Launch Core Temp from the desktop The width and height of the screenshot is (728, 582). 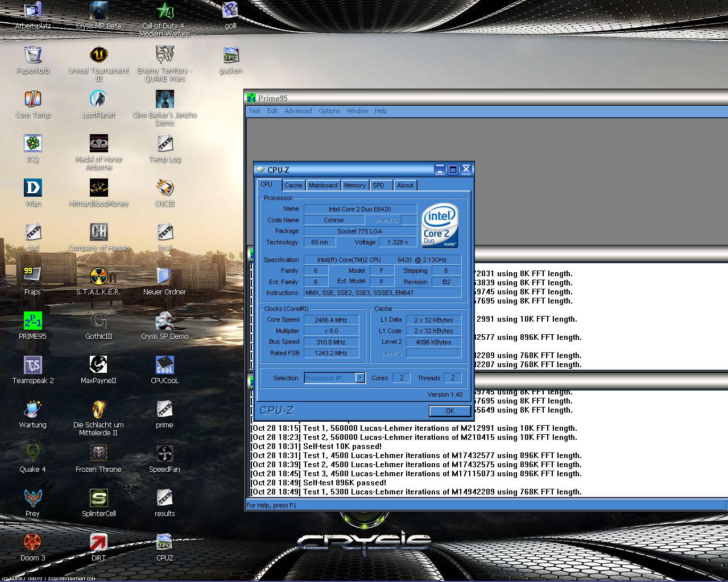pos(33,99)
